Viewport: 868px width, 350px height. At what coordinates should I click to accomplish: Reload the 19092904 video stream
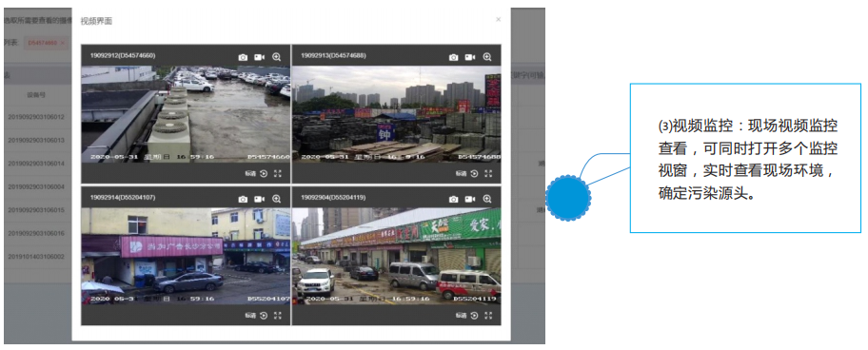[474, 315]
